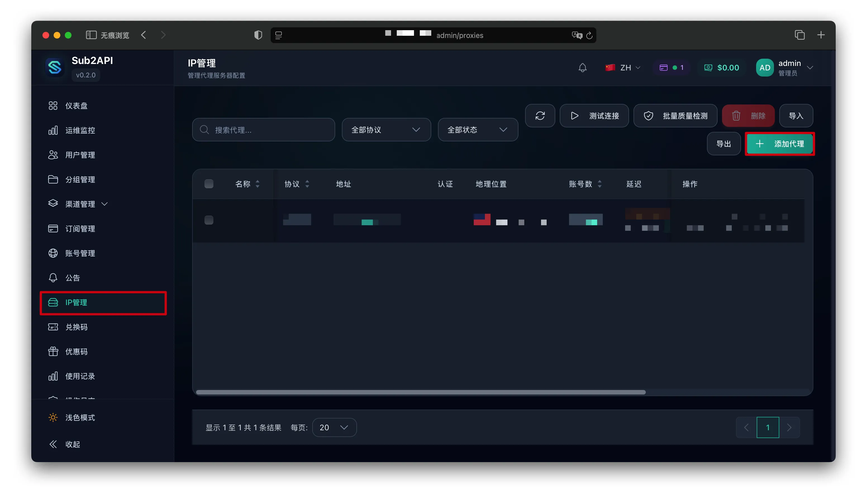Click the refresh proxies icon button
This screenshot has width=867, height=504.
pos(540,116)
